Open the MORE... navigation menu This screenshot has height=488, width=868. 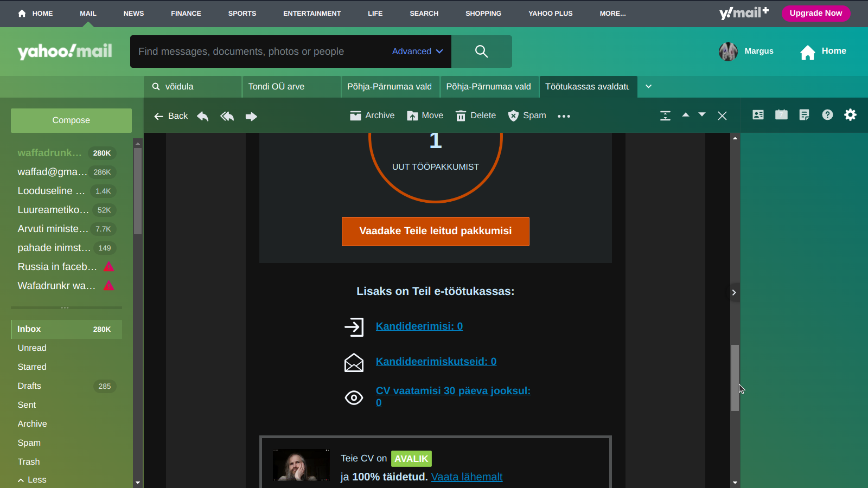[612, 14]
